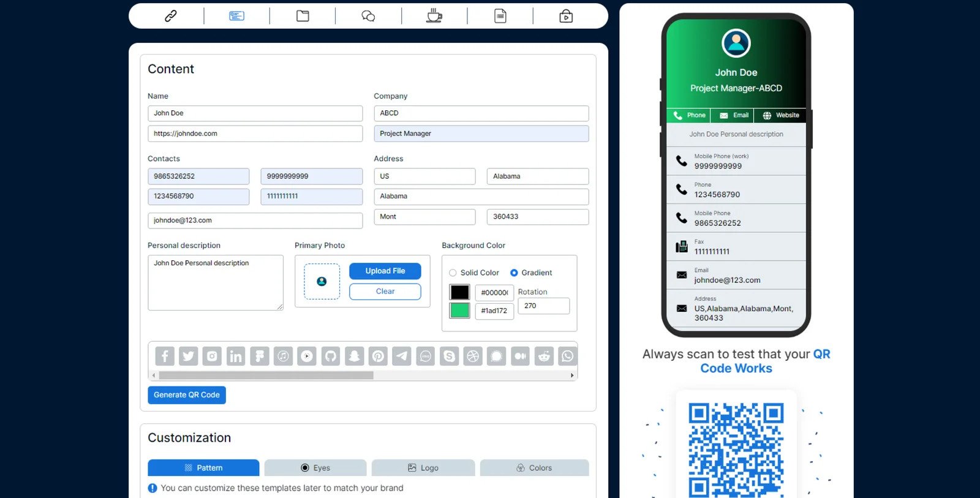Image resolution: width=980 pixels, height=498 pixels.
Task: Select the link QR type icon
Action: (x=171, y=16)
